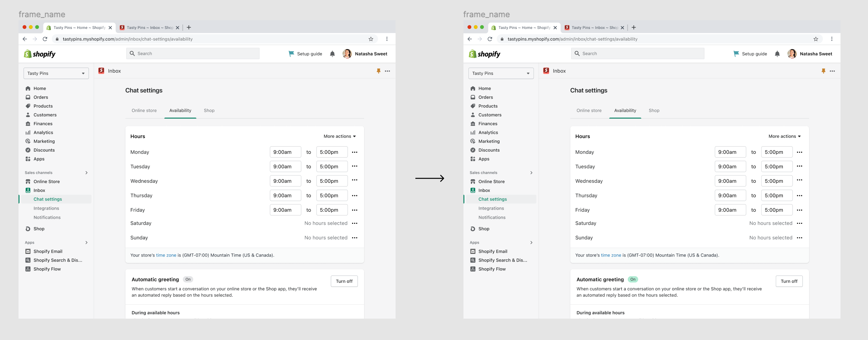The height and width of the screenshot is (340, 868).
Task: Turn off the Automatic greeting
Action: (344, 281)
